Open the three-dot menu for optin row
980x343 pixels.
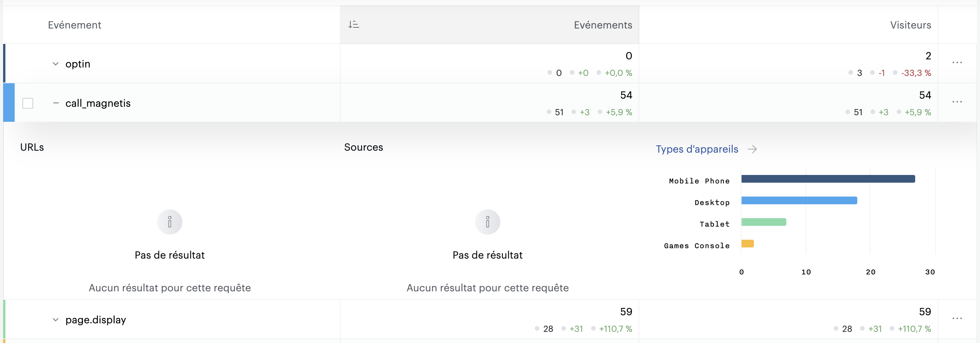[x=957, y=62]
